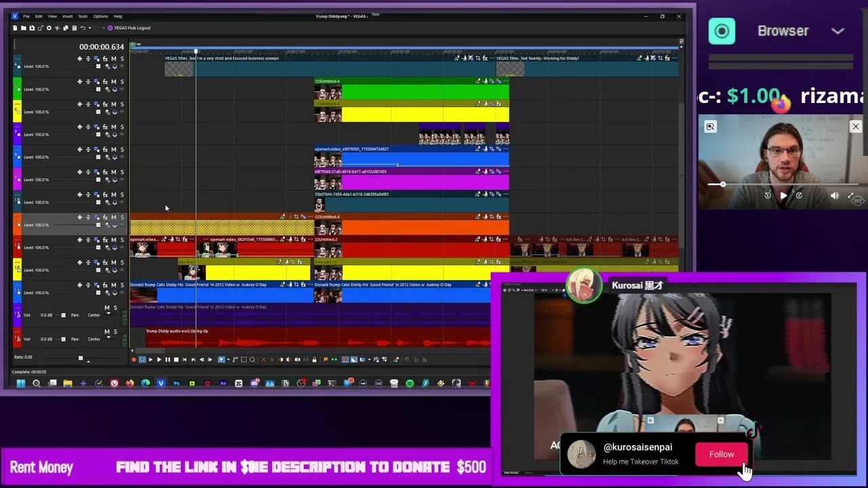Click the red Delete X icon
The image size is (868, 488).
click(263, 359)
